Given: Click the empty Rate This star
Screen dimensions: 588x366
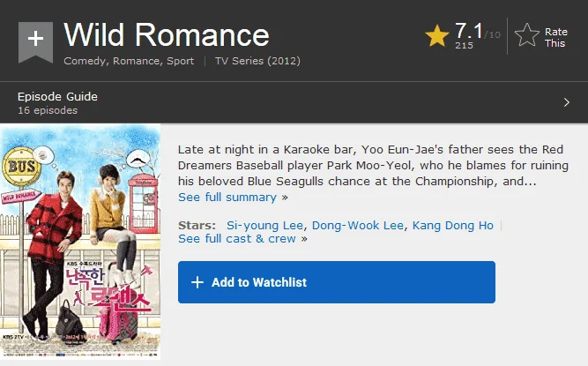Looking at the screenshot, I should (527, 35).
